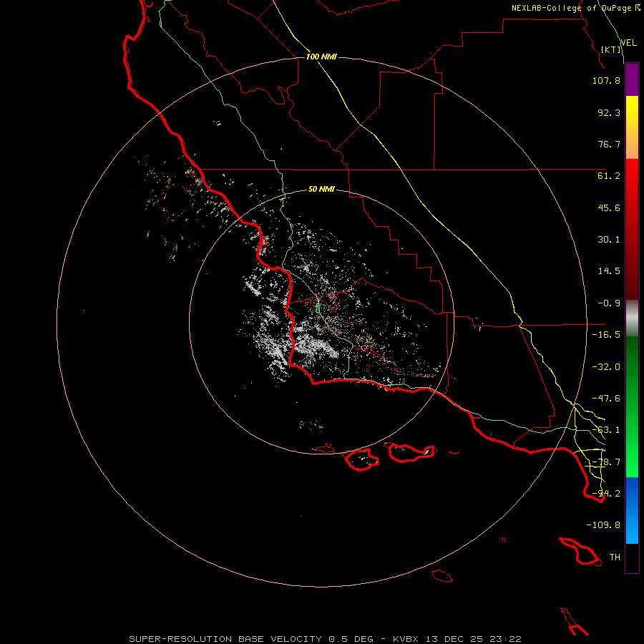Click the -109.8 velocity scale value
The width and height of the screenshot is (644, 644).
pos(603,525)
